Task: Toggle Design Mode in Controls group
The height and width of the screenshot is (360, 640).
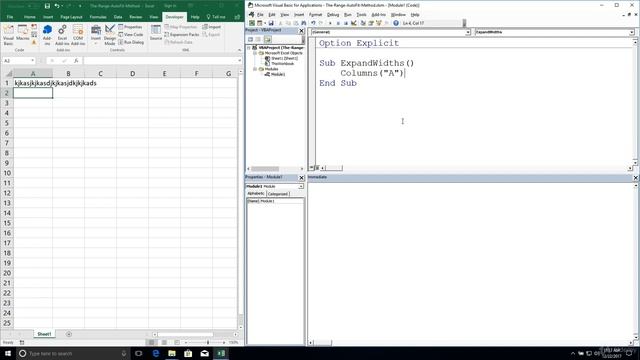Action: click(110, 34)
